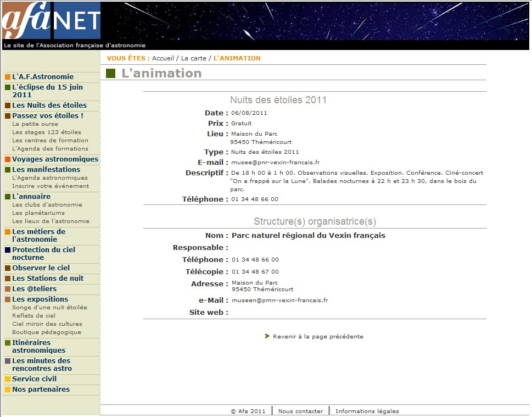The height and width of the screenshot is (417, 532).
Task: Go to Protection du ciel nocturne
Action: click(x=44, y=254)
